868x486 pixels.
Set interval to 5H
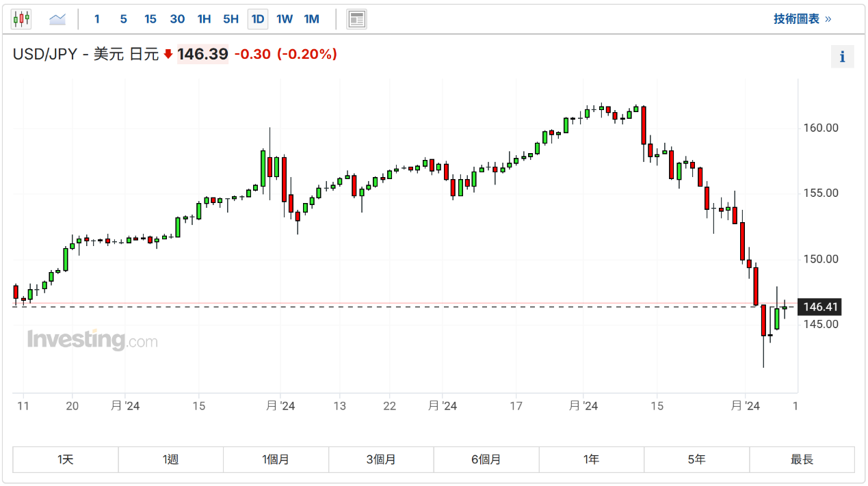click(231, 19)
